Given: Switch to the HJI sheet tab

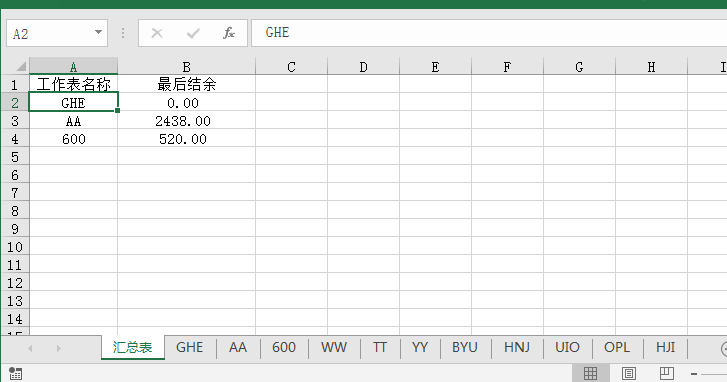Looking at the screenshot, I should [666, 347].
